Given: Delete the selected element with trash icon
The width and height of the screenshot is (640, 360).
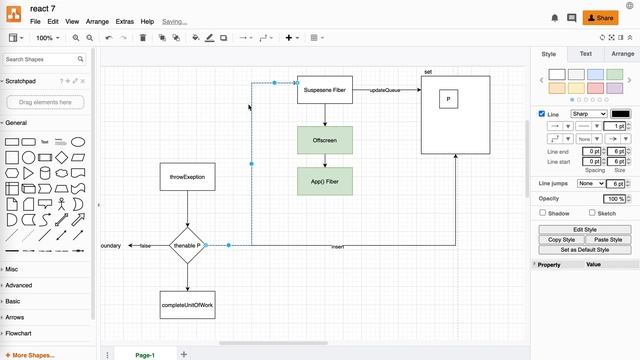Looking at the screenshot, I should [142, 38].
